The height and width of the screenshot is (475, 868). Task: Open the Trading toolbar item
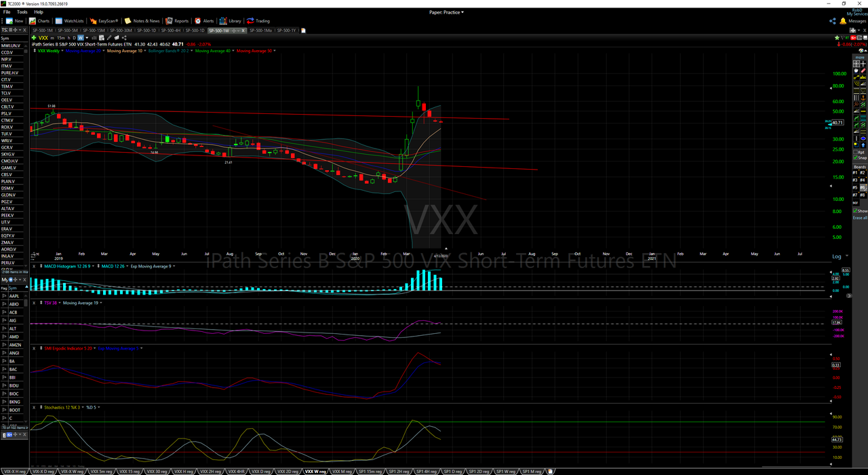(258, 21)
